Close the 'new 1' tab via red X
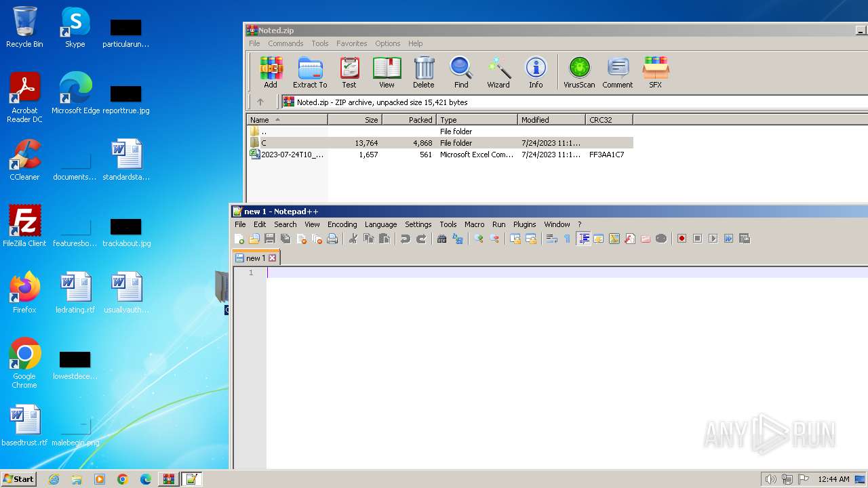Viewport: 868px width, 488px height. coord(273,258)
